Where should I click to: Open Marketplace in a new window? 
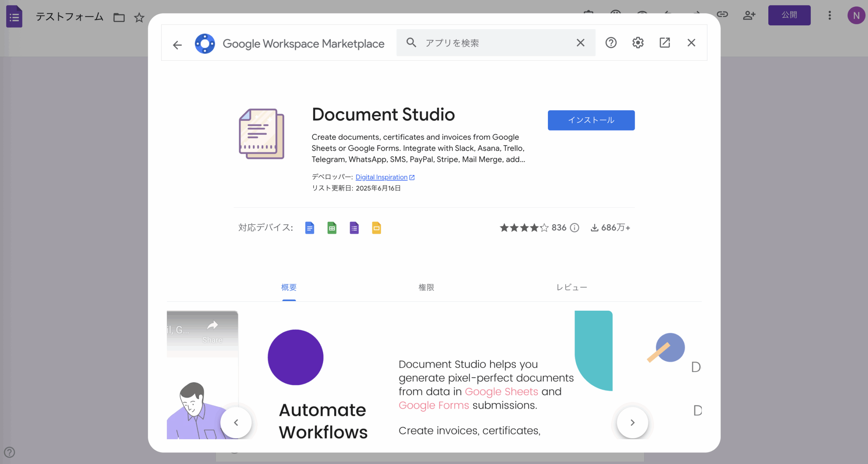tap(665, 42)
